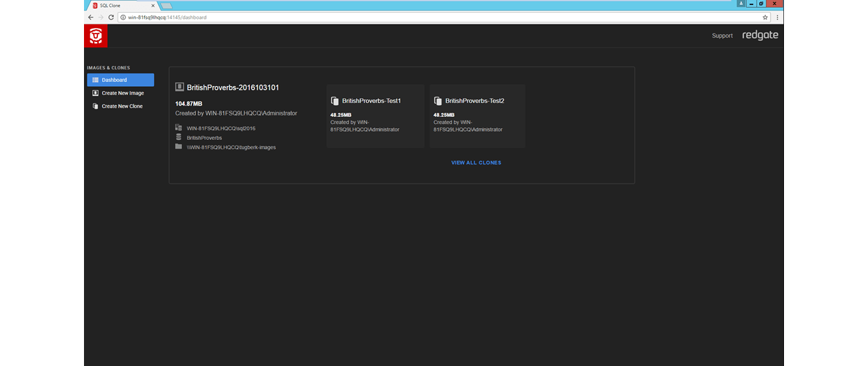
Task: Click the 48.25MB size under BritishProverbs-Test2
Action: click(444, 115)
